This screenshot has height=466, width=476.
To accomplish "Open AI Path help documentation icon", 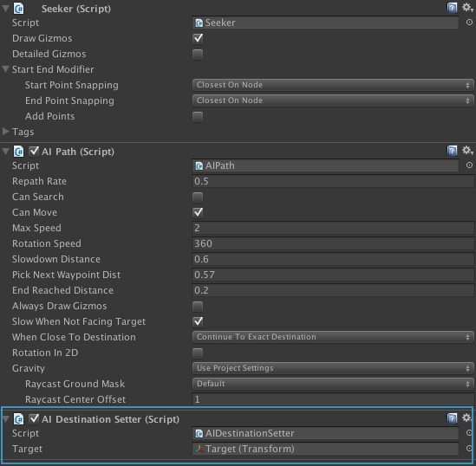I will [x=452, y=151].
